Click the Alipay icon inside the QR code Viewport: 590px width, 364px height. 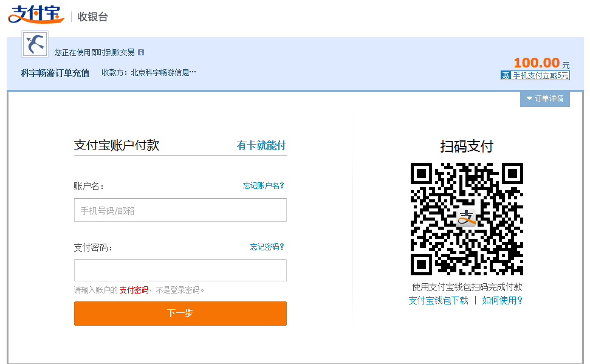(x=466, y=218)
